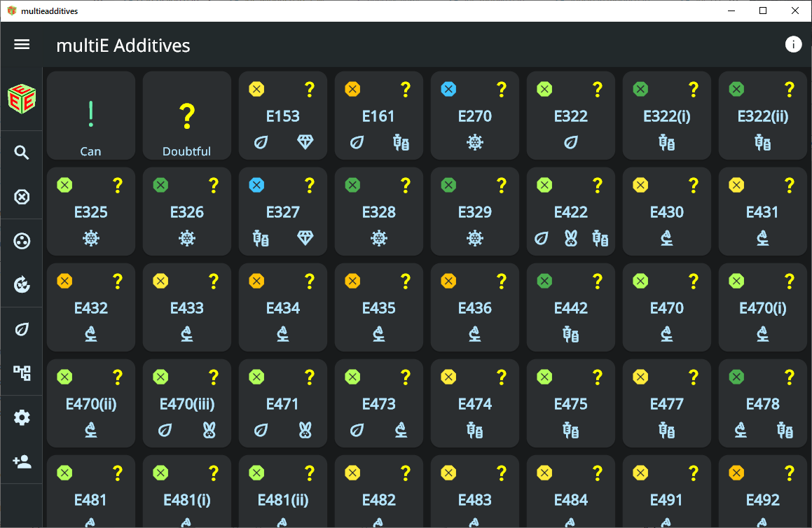Screen dimensions: 812x528
Task: Click the question mark on E329 card
Action: point(502,185)
